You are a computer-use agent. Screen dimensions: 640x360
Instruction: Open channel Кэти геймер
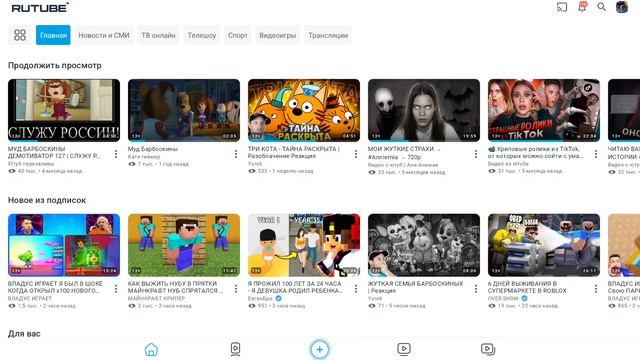click(x=144, y=157)
